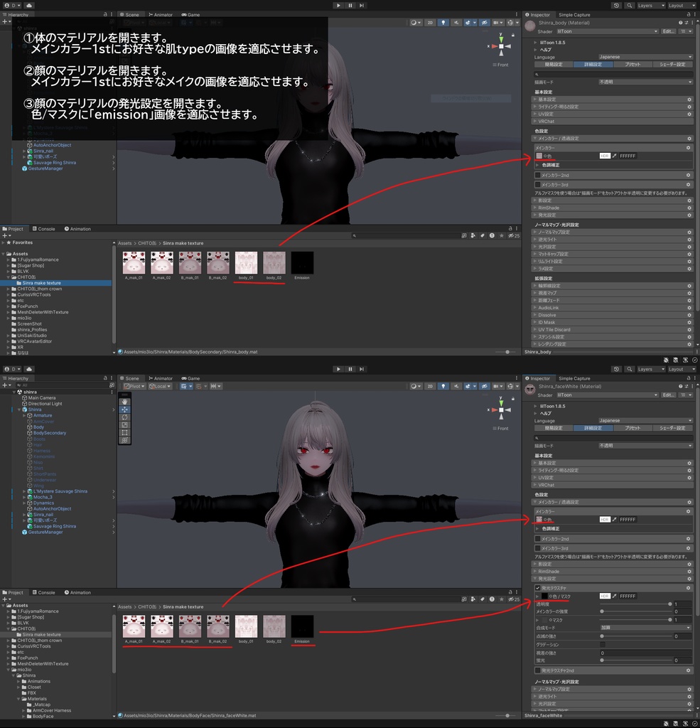Click help icon in Shinra_faceWhite inspector header
This screenshot has width=700, height=728.
(x=681, y=386)
